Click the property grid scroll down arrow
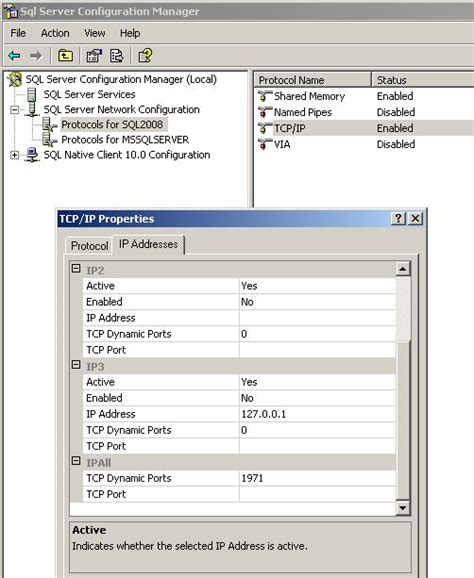Image resolution: width=474 pixels, height=578 pixels. [x=403, y=508]
